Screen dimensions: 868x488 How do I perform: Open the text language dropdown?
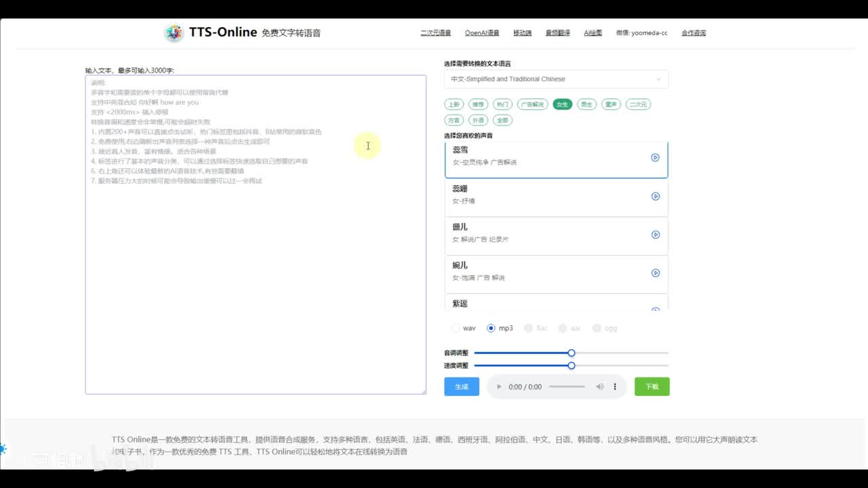[x=555, y=79]
